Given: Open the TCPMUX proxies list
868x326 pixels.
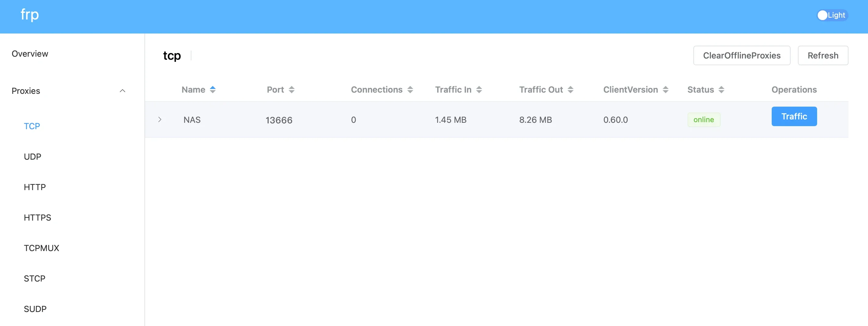Looking at the screenshot, I should 41,248.
